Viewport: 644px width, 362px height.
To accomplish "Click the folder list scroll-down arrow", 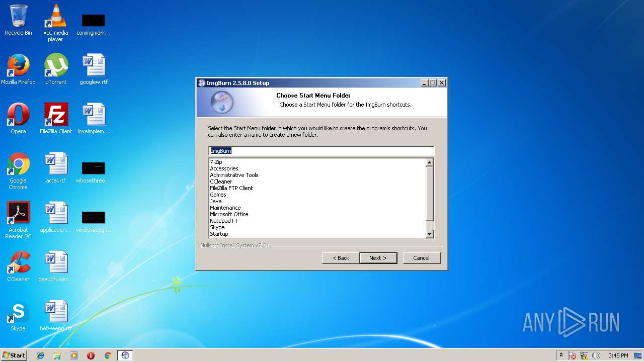I will point(429,234).
